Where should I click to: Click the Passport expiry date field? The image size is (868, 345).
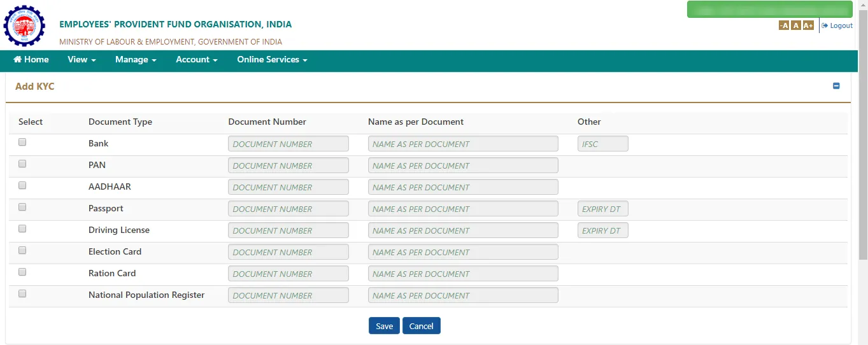[x=603, y=209]
